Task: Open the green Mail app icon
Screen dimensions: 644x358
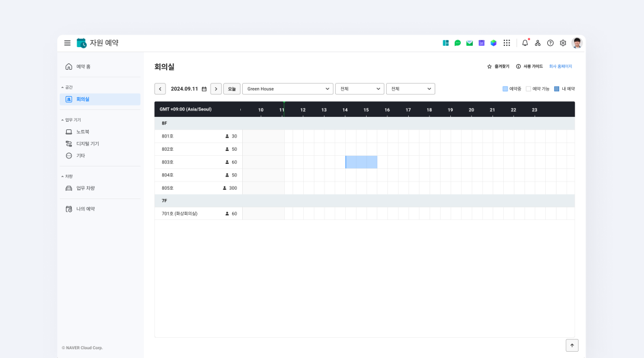Action: [x=469, y=43]
